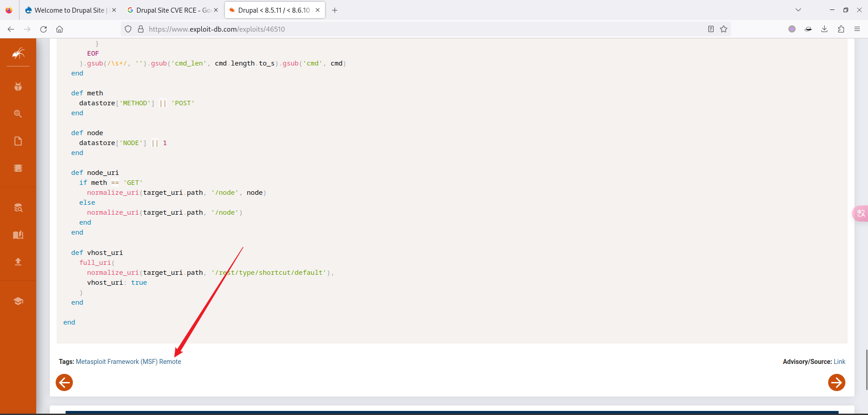
Task: Open the Exploits bug icon in sidebar
Action: pyautogui.click(x=18, y=87)
